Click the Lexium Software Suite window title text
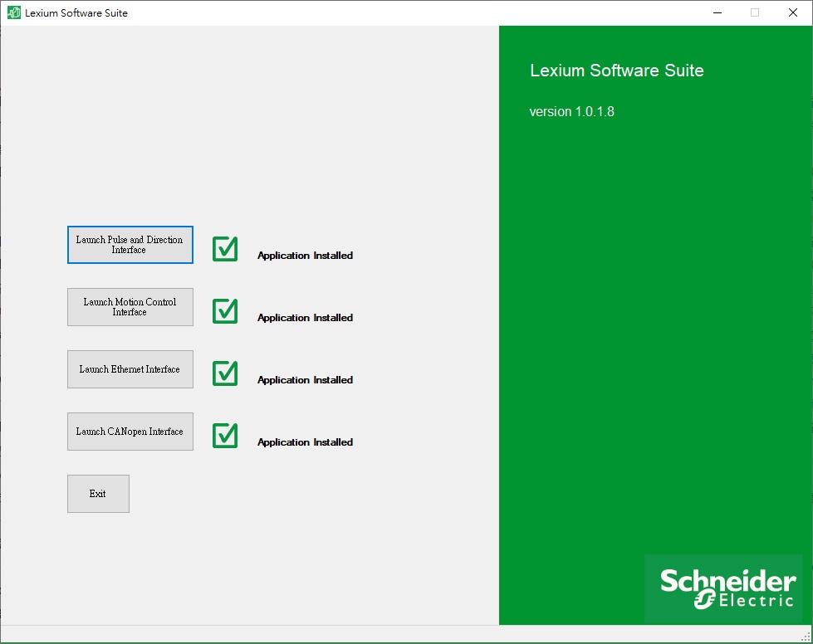 75,12
